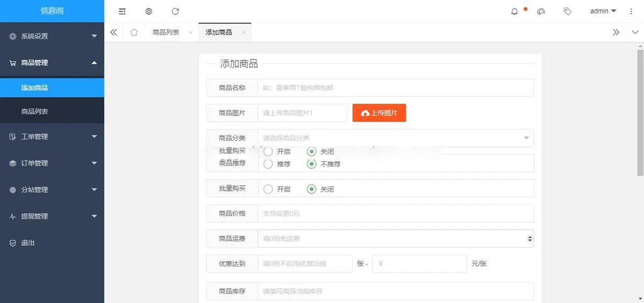Image resolution: width=644 pixels, height=303 pixels.
Task: Open 商品列表 in the sidebar
Action: click(x=35, y=112)
